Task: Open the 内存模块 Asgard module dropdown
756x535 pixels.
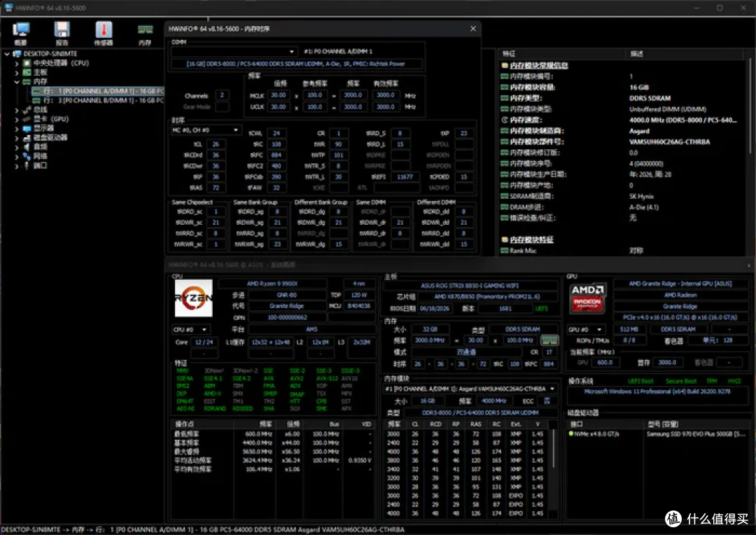Action: click(x=470, y=389)
